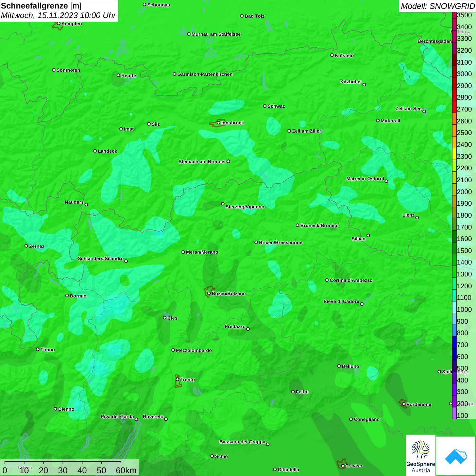Click the Trento city marker dot
The width and height of the screenshot is (476, 476).
pos(177,379)
